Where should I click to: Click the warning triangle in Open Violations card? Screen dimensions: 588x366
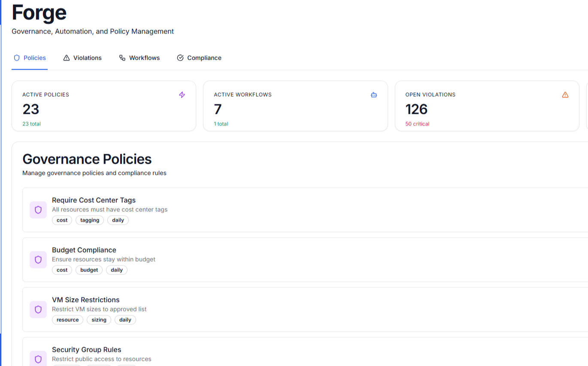pos(565,95)
